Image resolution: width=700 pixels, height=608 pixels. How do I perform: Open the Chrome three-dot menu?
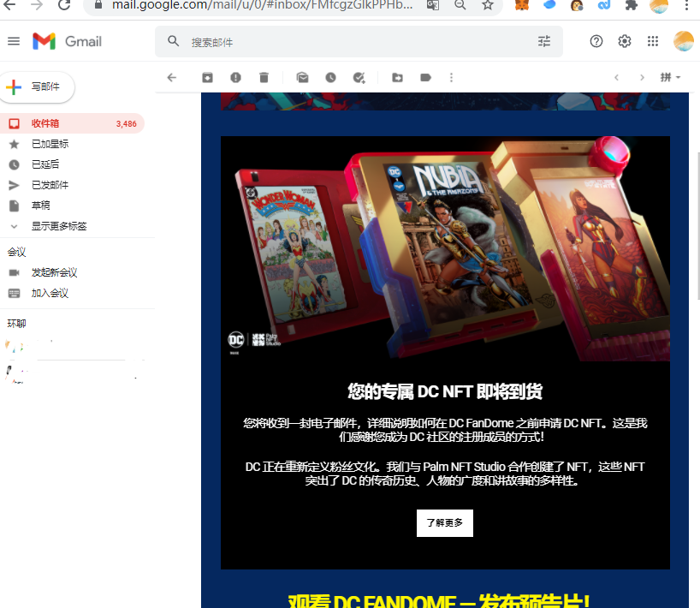(686, 5)
